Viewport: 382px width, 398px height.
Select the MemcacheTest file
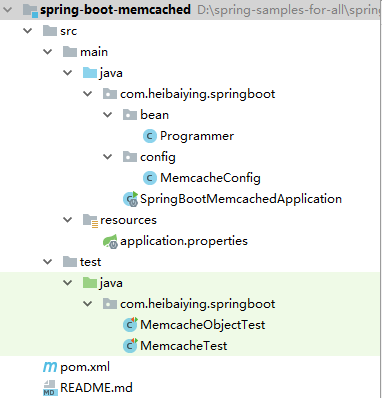click(184, 346)
